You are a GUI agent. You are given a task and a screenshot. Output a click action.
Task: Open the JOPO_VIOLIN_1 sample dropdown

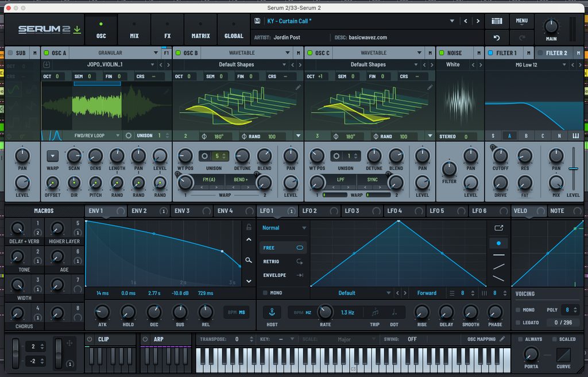tap(105, 64)
